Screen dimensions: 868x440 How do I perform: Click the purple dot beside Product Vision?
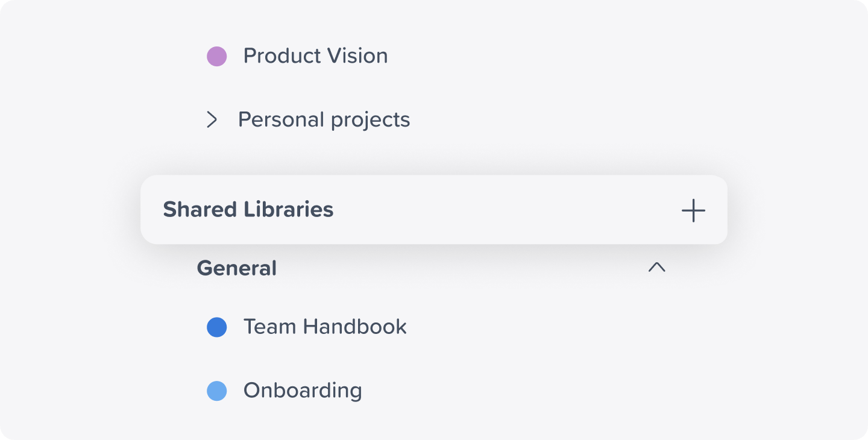coord(217,55)
